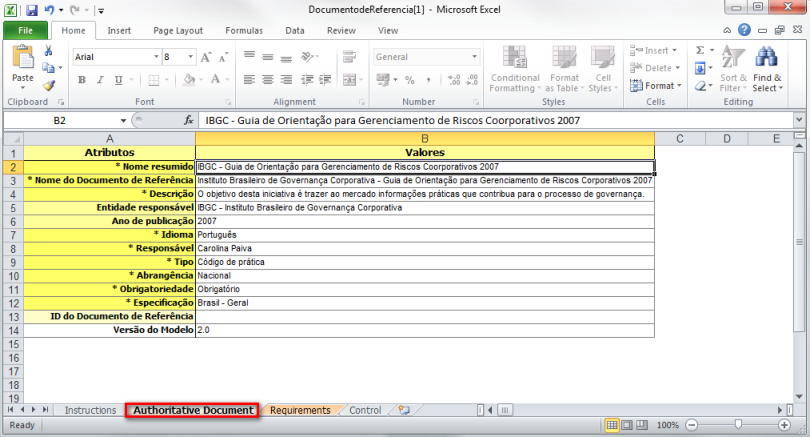This screenshot has height=437, width=810.
Task: Open the Requirements sheet tab
Action: pos(300,410)
